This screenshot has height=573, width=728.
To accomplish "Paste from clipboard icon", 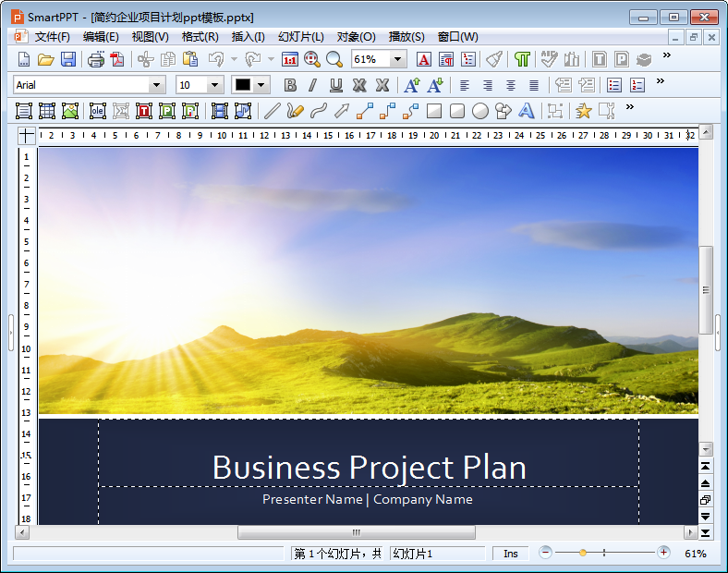I will pyautogui.click(x=190, y=59).
